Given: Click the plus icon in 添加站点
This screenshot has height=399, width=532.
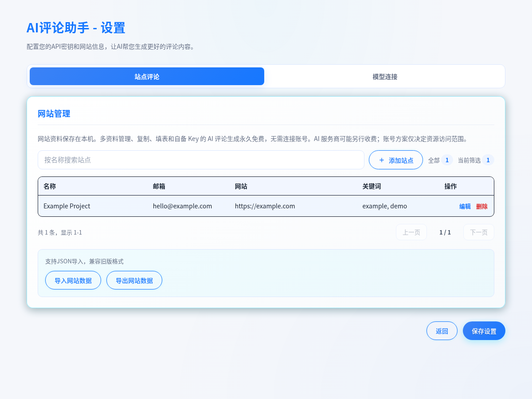Looking at the screenshot, I should click(x=381, y=160).
